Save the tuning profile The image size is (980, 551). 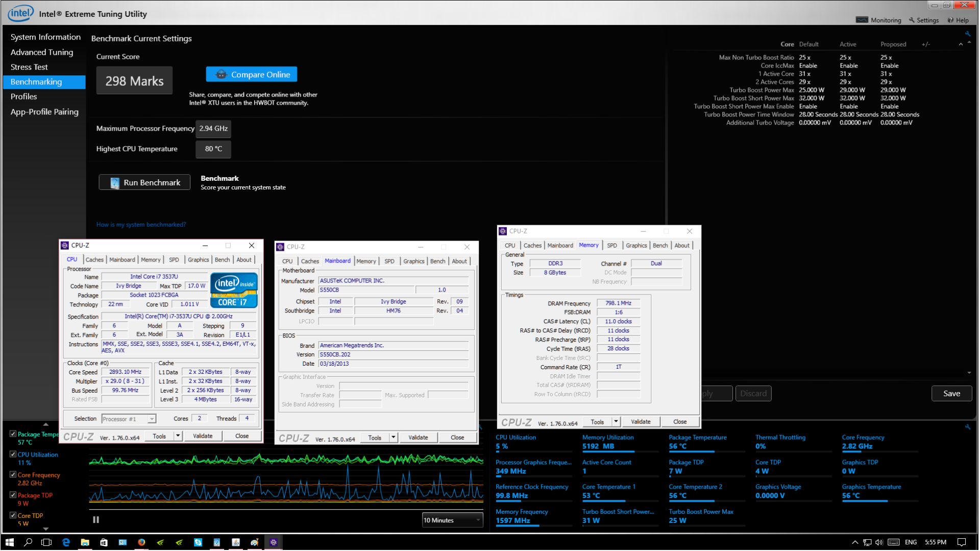click(x=951, y=393)
